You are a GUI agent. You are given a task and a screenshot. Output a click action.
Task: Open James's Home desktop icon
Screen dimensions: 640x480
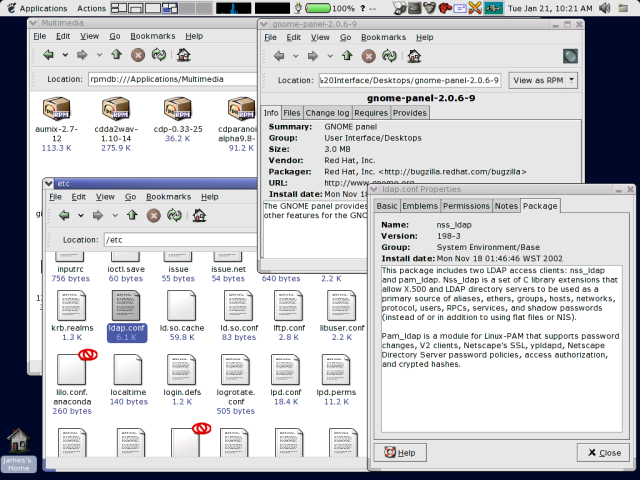(x=19, y=450)
